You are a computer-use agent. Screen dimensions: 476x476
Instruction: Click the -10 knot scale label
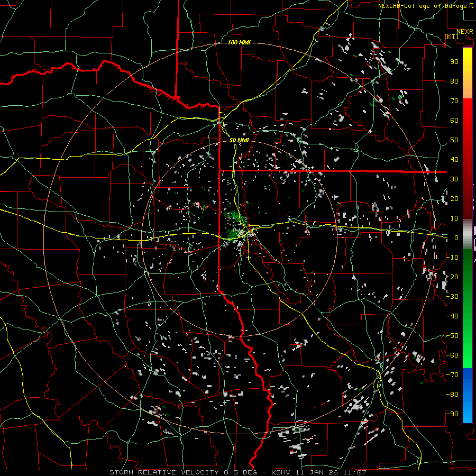tap(452, 258)
